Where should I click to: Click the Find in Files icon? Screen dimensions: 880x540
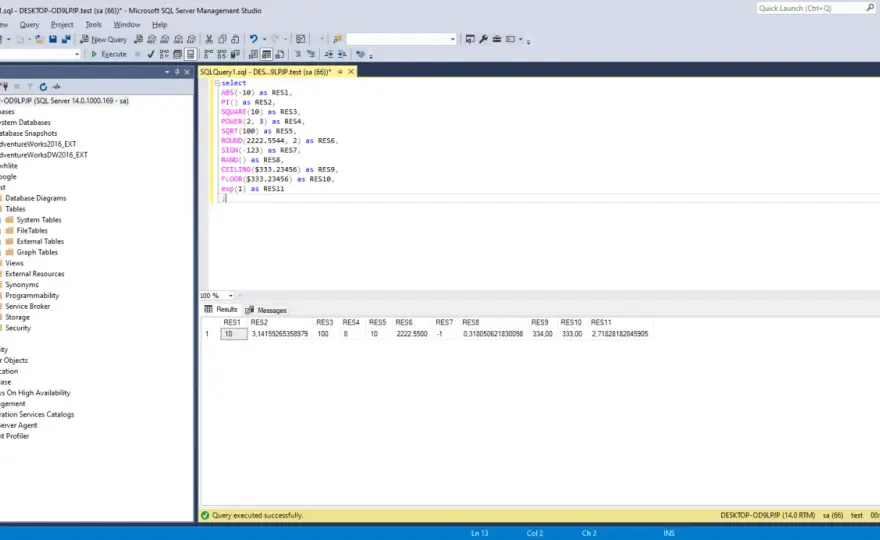337,39
